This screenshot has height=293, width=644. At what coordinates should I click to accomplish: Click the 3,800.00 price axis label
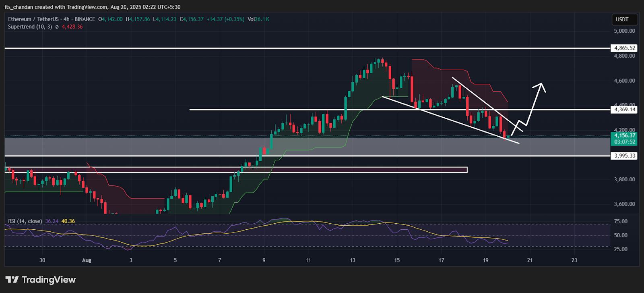tap(625, 179)
